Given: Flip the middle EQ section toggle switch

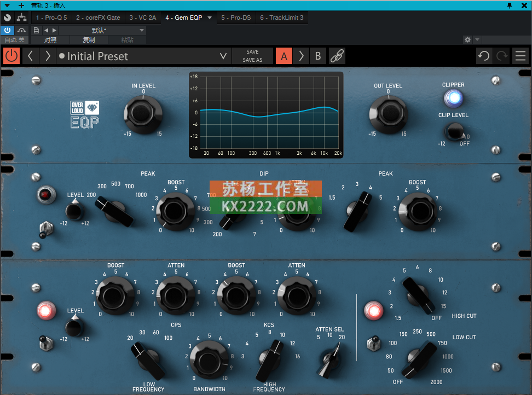Looking at the screenshot, I should (x=45, y=230).
